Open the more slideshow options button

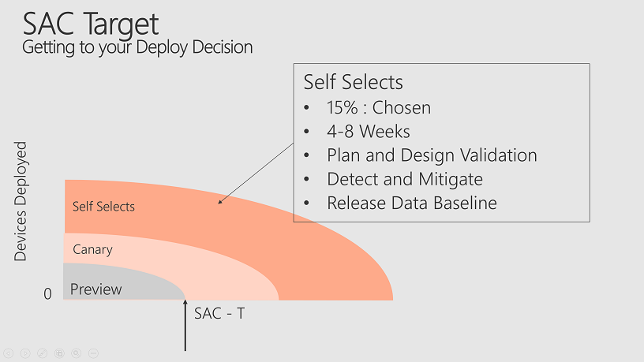pos(94,353)
